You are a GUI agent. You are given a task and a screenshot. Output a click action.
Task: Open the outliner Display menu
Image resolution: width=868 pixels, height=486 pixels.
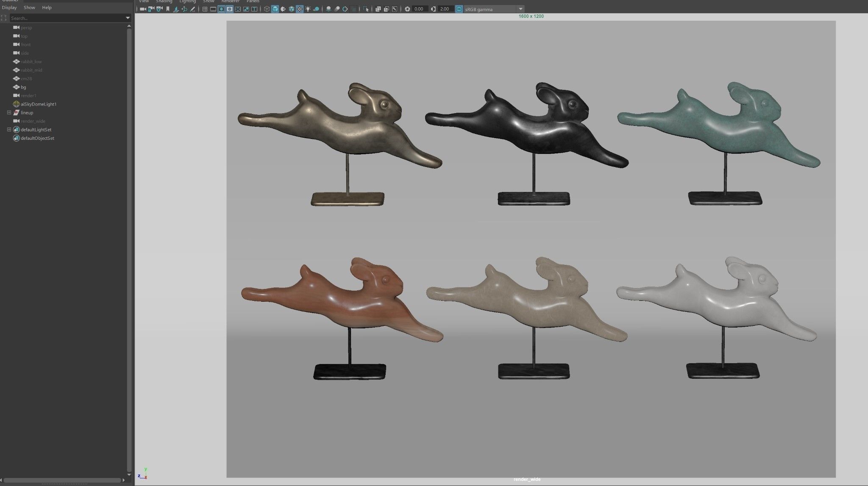click(x=9, y=8)
